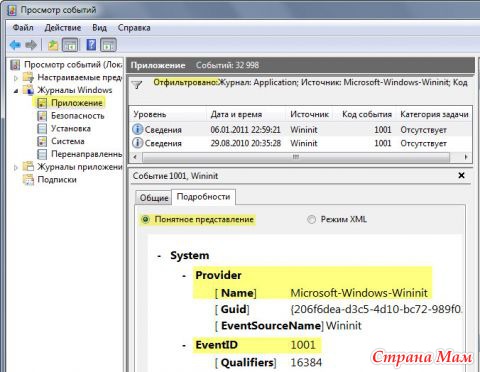Click the root Просмотр событий tree icon
Screen dimensions: 480x372
(15, 65)
